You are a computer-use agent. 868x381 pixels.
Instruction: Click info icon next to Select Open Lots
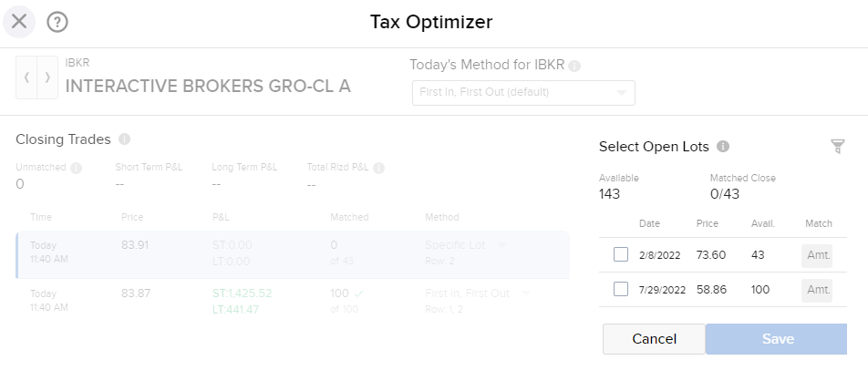click(722, 147)
